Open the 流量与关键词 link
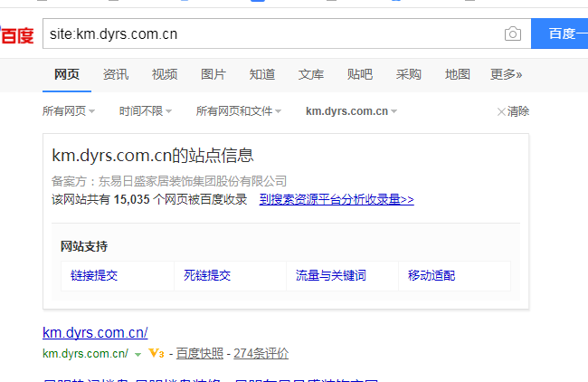Image resolution: width=588 pixels, height=382 pixels. pos(330,275)
